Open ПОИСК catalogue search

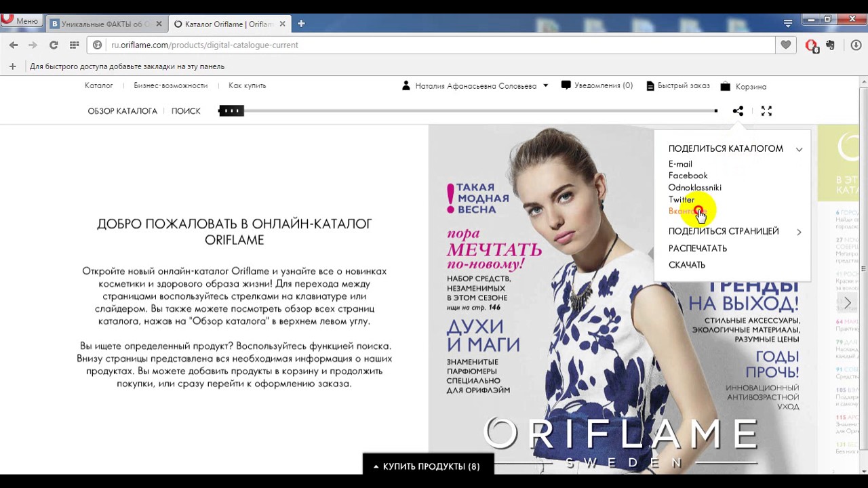186,111
